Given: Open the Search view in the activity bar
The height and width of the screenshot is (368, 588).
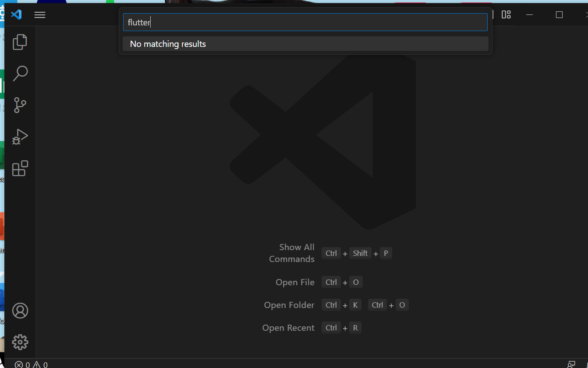Looking at the screenshot, I should (x=20, y=74).
